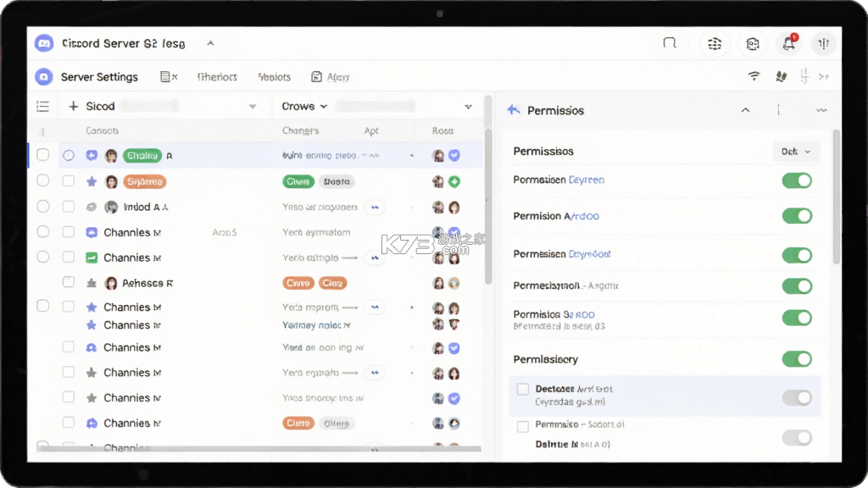The height and width of the screenshot is (488, 868).
Task: Click the back arrow beside Permissios header
Action: coord(513,109)
